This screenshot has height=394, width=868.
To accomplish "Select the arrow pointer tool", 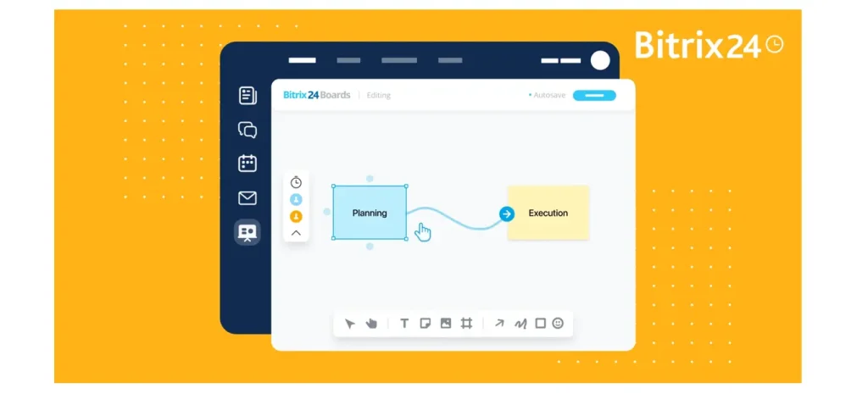I will point(350,323).
